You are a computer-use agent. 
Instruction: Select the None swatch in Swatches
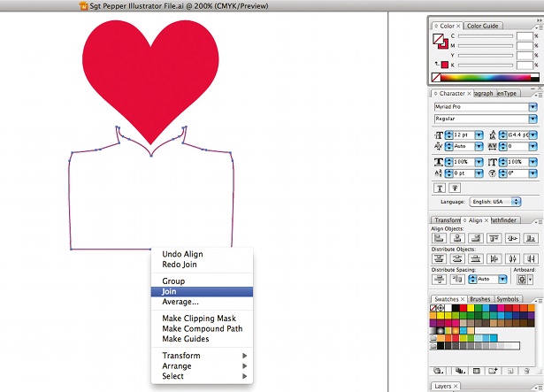[433, 308]
